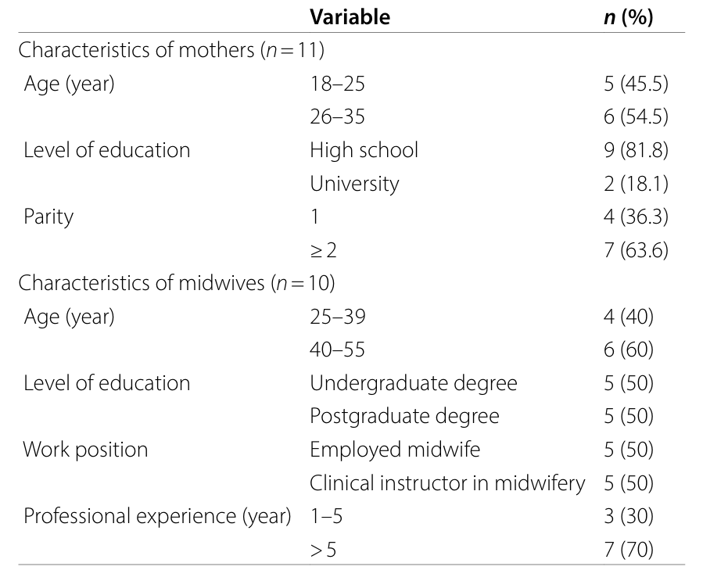Select the "Employed midwife" cell
Image resolution: width=703 pixels, height=588 pixels.
coord(395,450)
